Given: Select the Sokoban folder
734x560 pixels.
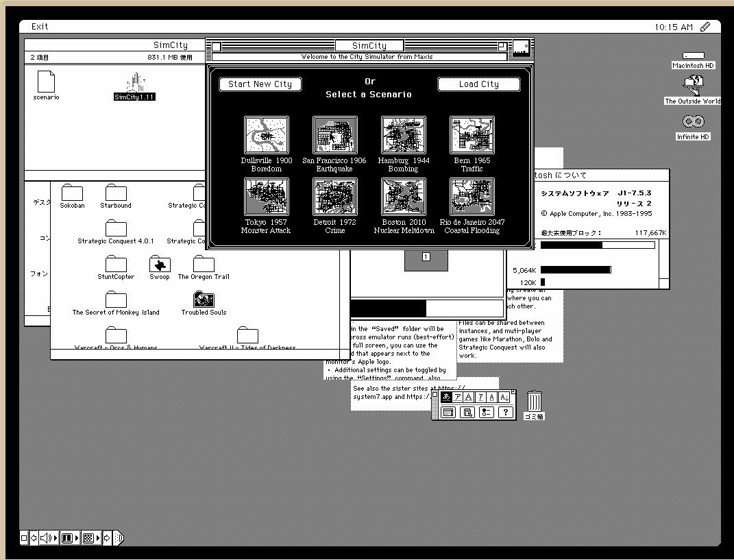Looking at the screenshot, I should click(72, 196).
